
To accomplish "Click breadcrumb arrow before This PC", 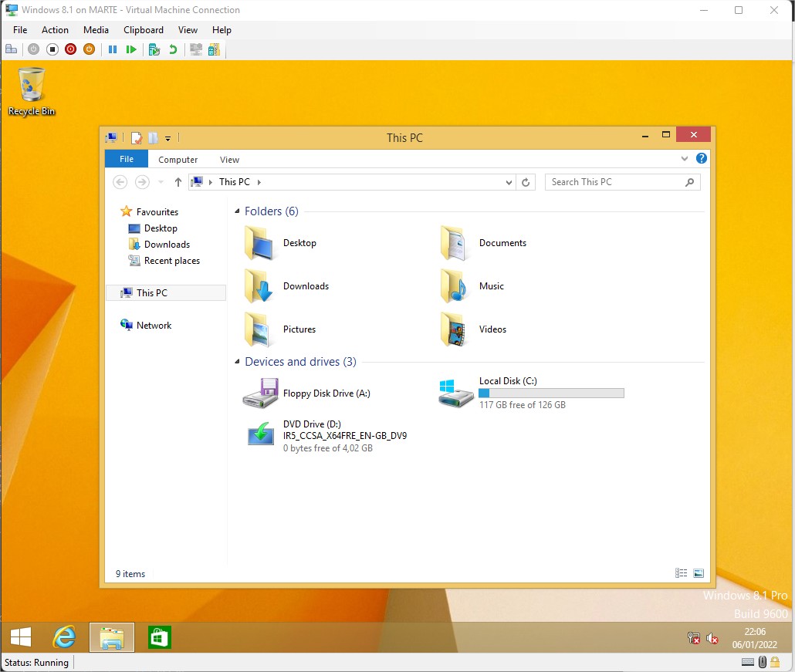I will point(211,182).
